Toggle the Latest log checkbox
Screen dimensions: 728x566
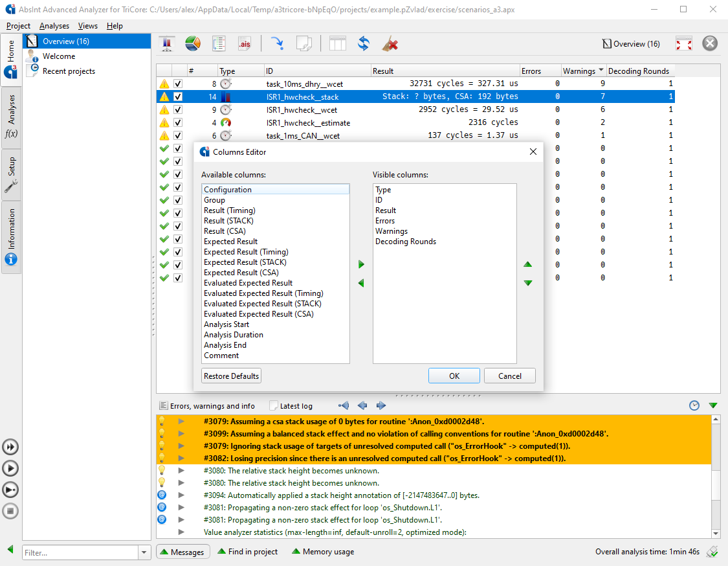click(x=274, y=405)
